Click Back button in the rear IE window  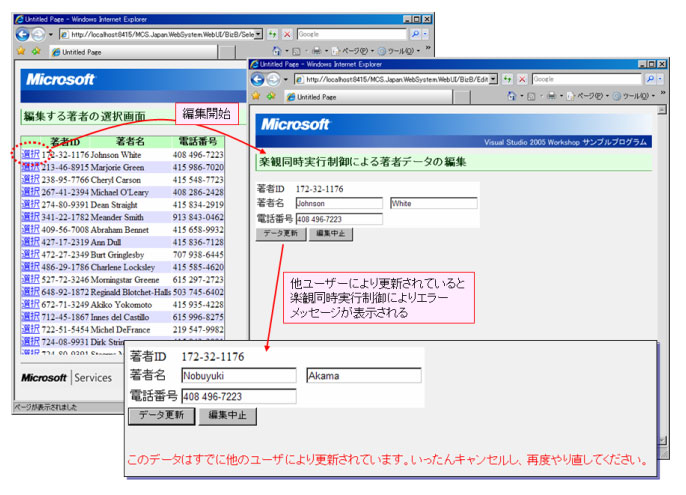tap(23, 34)
